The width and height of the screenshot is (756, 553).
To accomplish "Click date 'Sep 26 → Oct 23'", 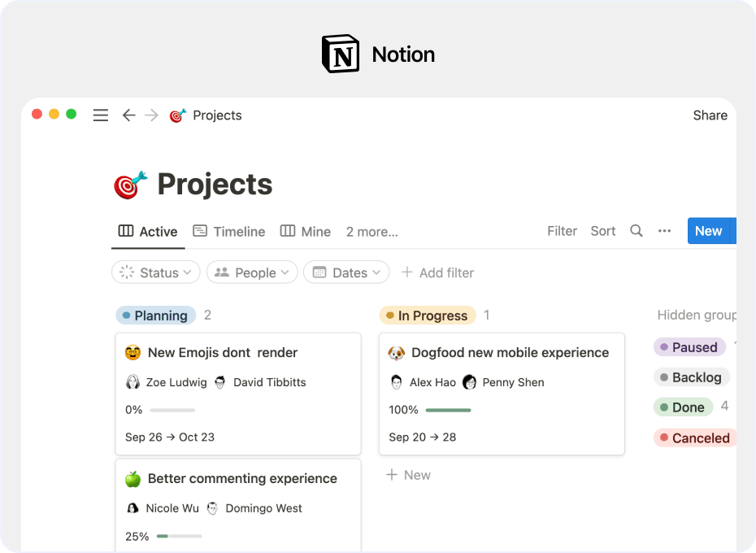I will point(170,438).
